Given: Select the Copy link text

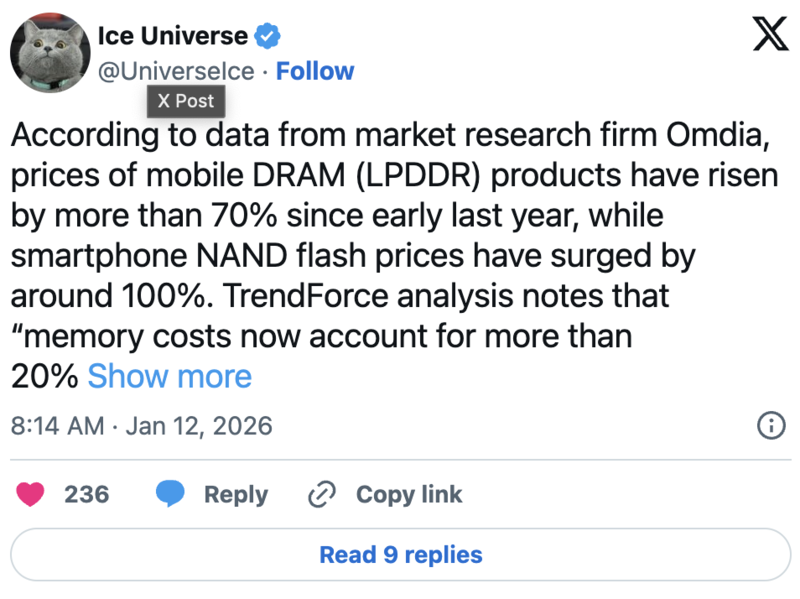Looking at the screenshot, I should [x=409, y=494].
